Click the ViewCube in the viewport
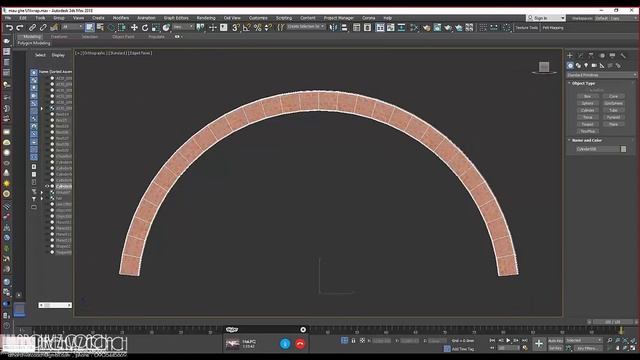This screenshot has height=360, width=640. [x=544, y=67]
